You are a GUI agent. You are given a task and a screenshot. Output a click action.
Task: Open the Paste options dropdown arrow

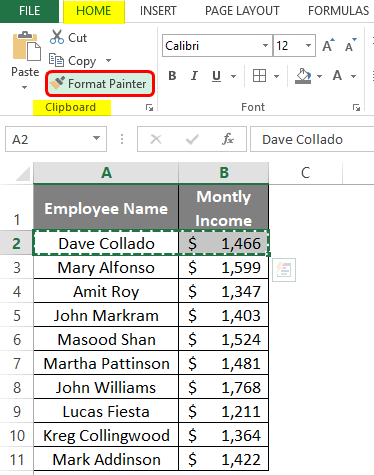click(x=24, y=88)
